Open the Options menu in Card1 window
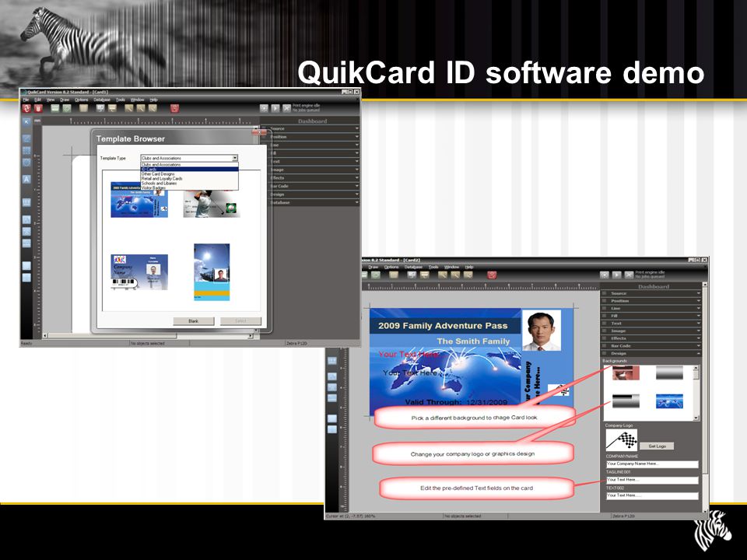747x560 pixels. coord(82,100)
